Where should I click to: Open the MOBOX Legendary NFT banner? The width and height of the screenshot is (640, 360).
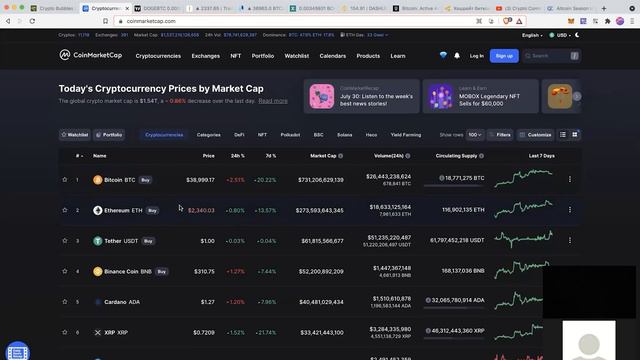click(x=481, y=96)
